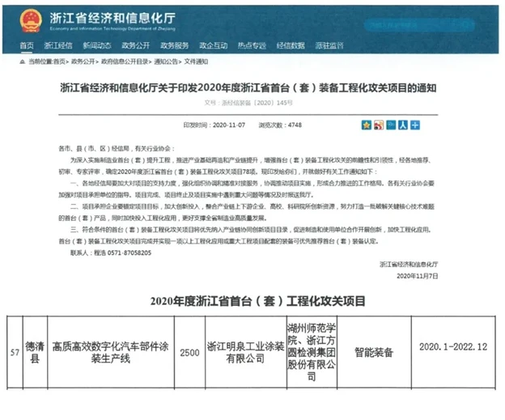Open the 热点专题 navigation item
Viewport: 505px width, 420px height.
point(252,45)
